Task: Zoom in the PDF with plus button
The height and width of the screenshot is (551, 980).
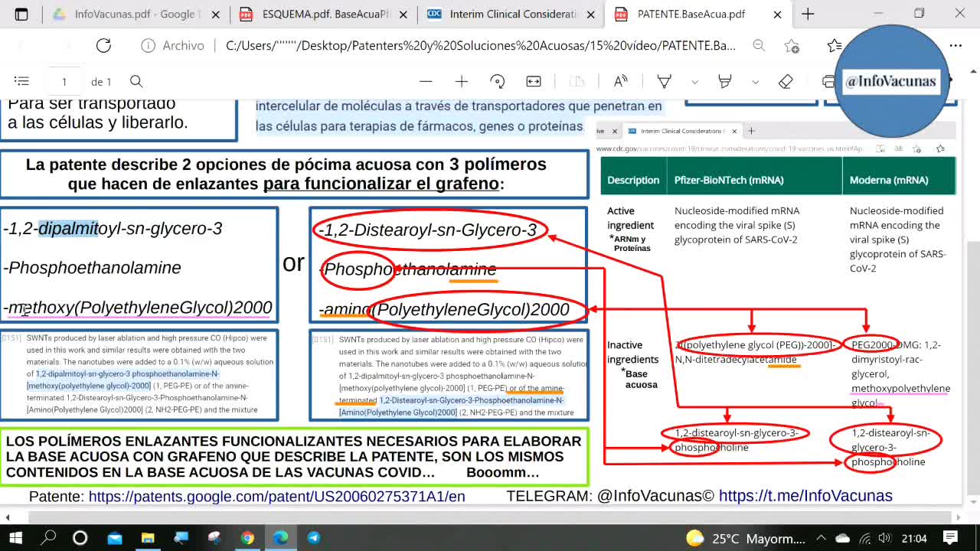Action: (462, 81)
